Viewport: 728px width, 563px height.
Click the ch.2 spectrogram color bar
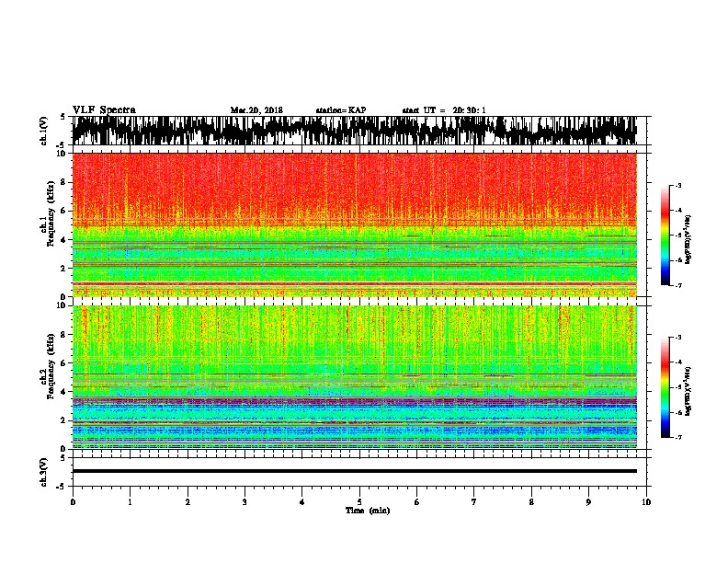(665, 387)
